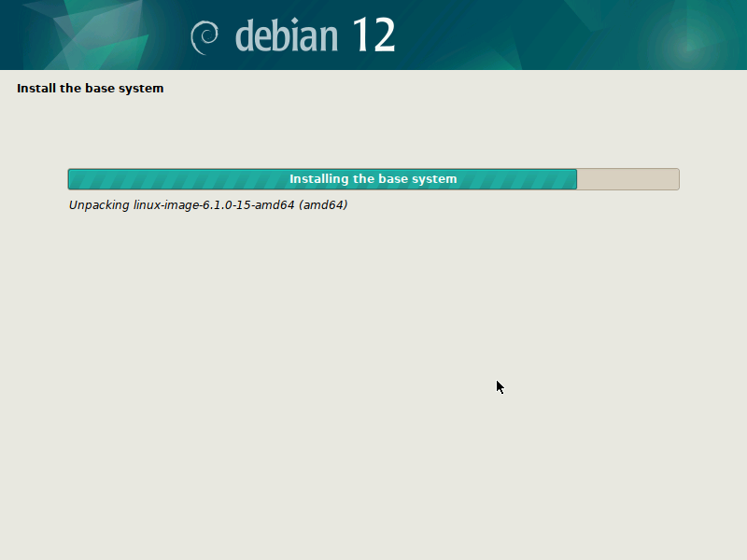
Task: Select the 'Installing the base system' progress label
Action: [373, 178]
